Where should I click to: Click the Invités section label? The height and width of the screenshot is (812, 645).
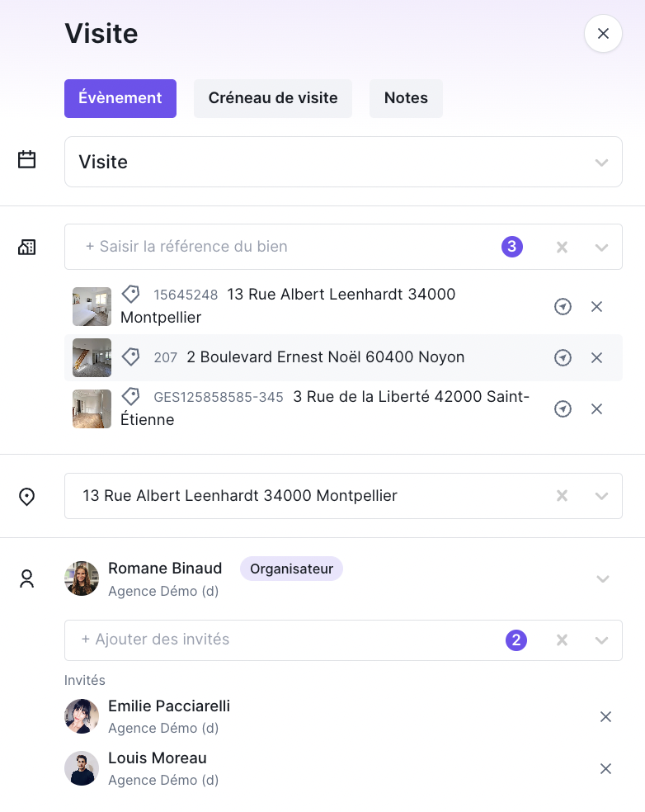[x=85, y=680]
